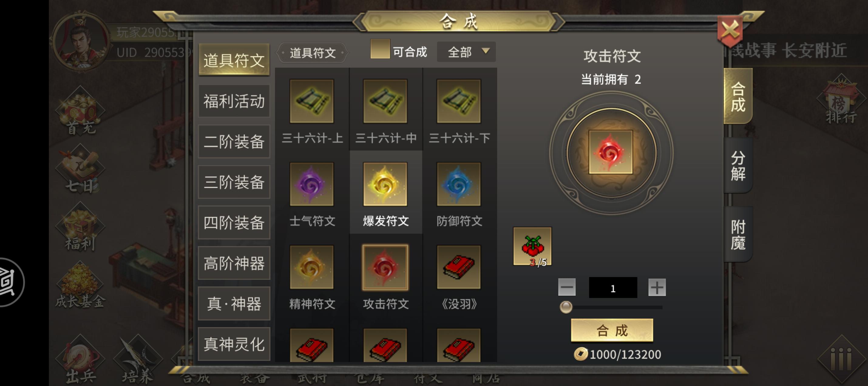The width and height of the screenshot is (868, 386).
Task: Select the 爆发符文 yellow rune icon
Action: pyautogui.click(x=385, y=184)
